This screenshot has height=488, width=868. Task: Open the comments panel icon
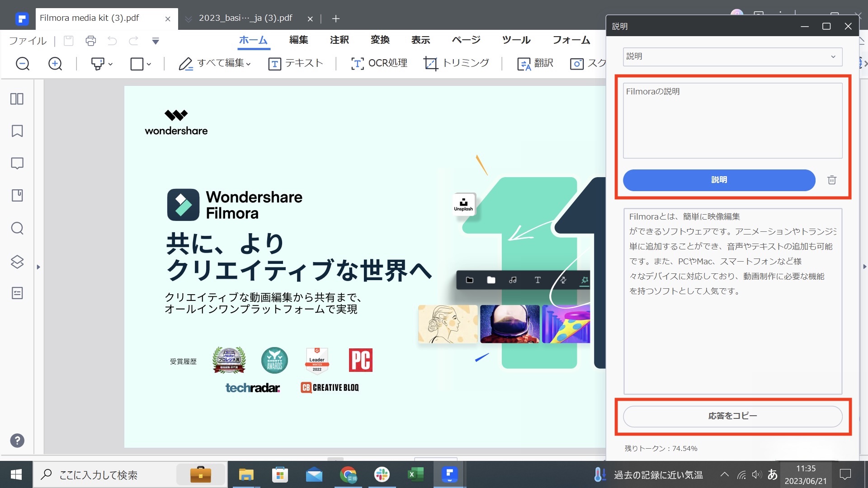[x=17, y=163]
